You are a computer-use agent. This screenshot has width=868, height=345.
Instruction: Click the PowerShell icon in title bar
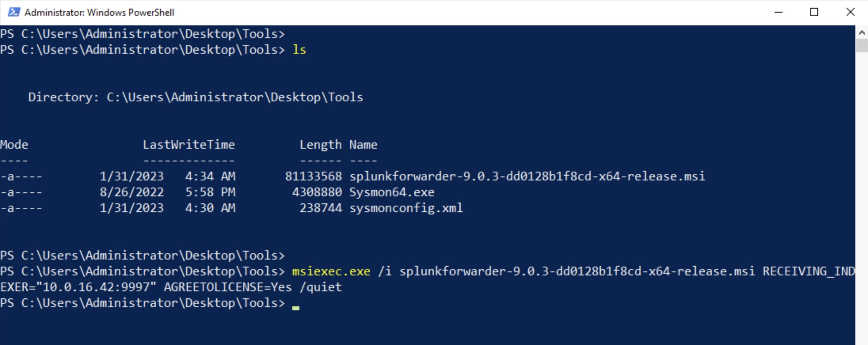[14, 12]
